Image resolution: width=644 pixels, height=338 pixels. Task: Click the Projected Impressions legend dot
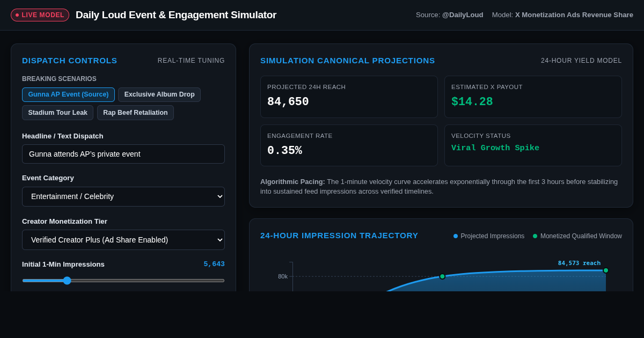click(456, 236)
